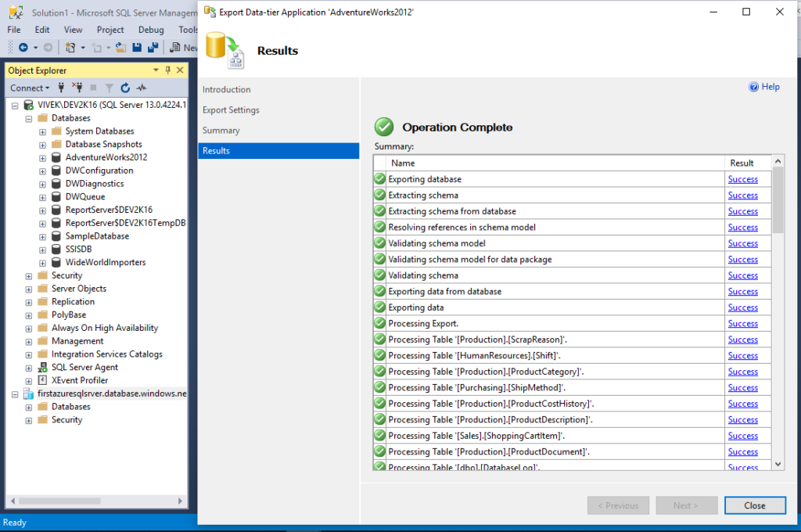Pin the Object Explorer panel

pos(167,70)
